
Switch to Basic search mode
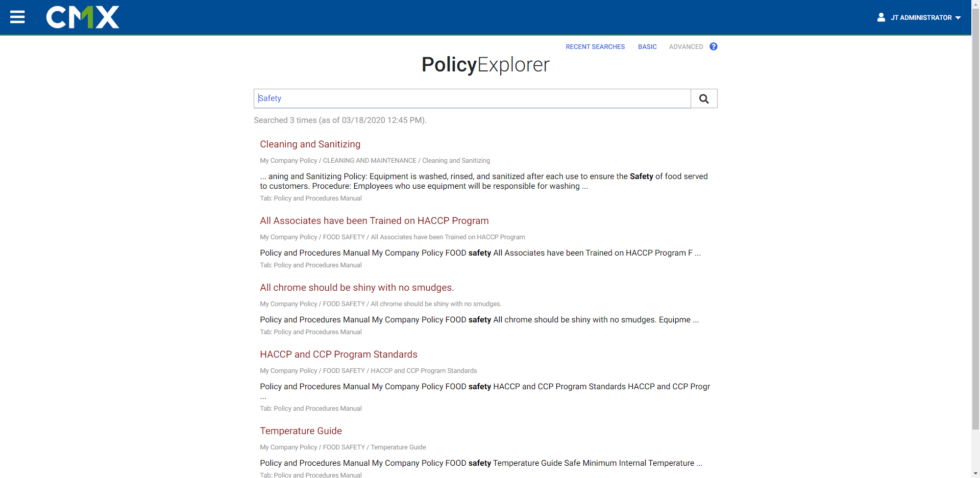[x=647, y=46]
